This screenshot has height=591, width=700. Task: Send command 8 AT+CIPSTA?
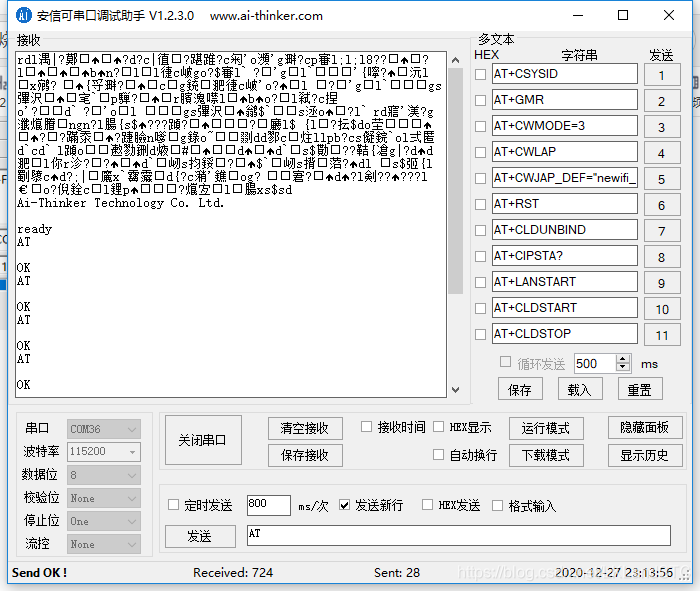click(x=662, y=257)
